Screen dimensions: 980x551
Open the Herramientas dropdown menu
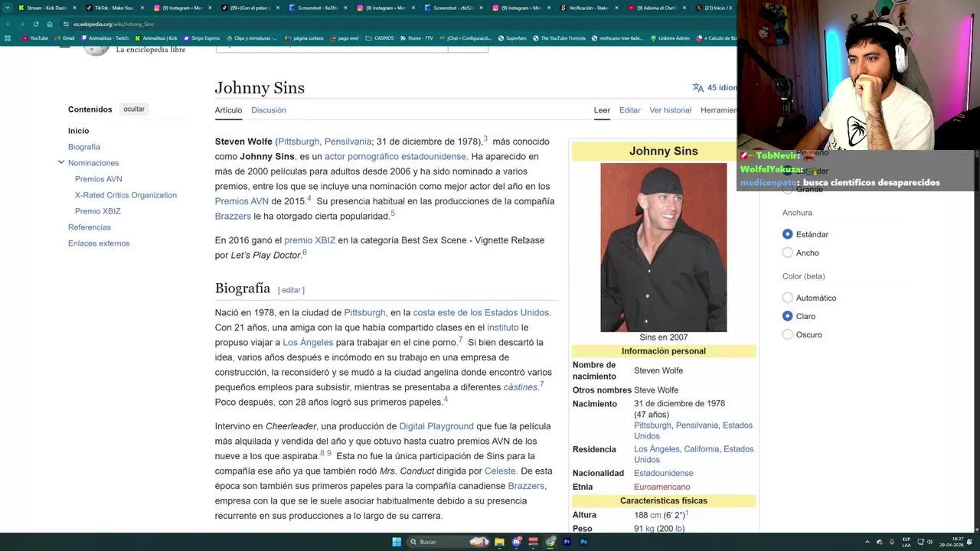point(718,110)
